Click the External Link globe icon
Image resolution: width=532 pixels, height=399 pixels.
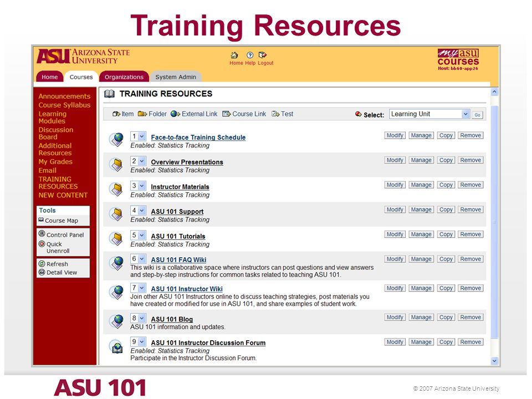pos(175,114)
